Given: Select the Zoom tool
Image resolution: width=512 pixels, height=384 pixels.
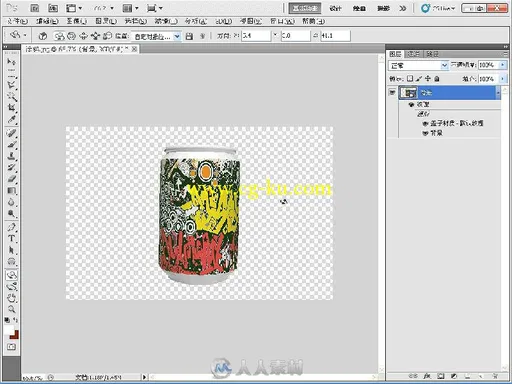Looking at the screenshot, I should pyautogui.click(x=11, y=309).
